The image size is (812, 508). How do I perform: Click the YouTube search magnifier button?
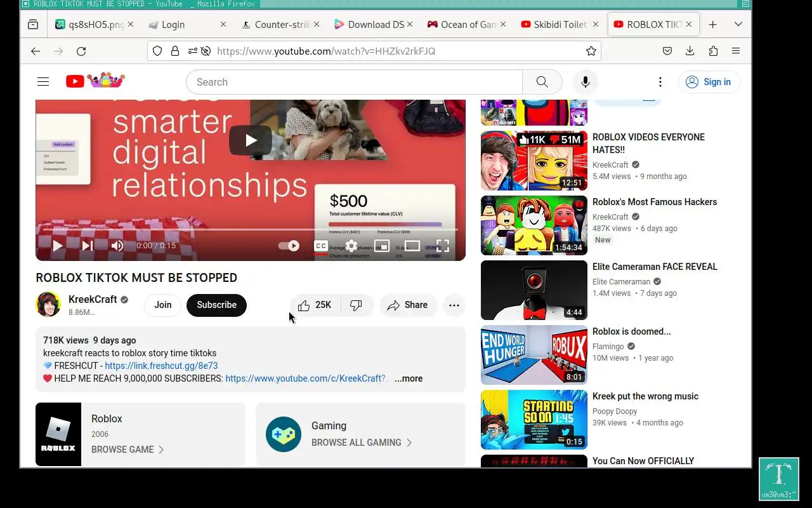pos(542,82)
